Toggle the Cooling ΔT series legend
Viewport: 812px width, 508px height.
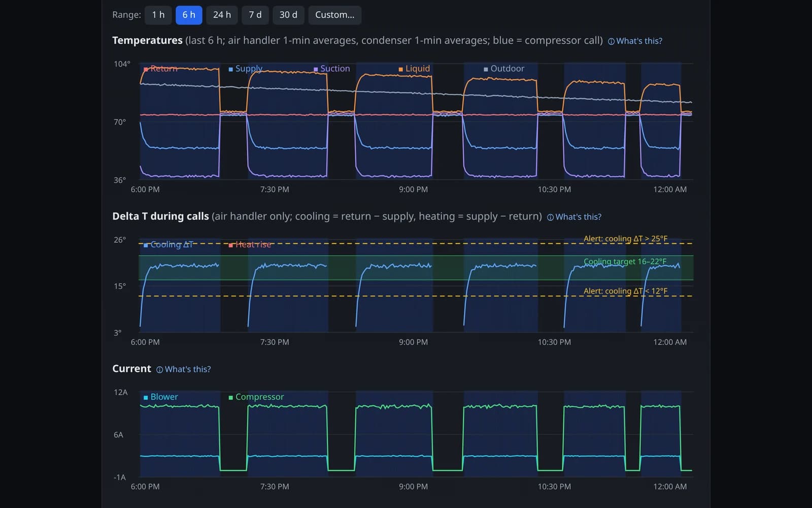coord(168,244)
